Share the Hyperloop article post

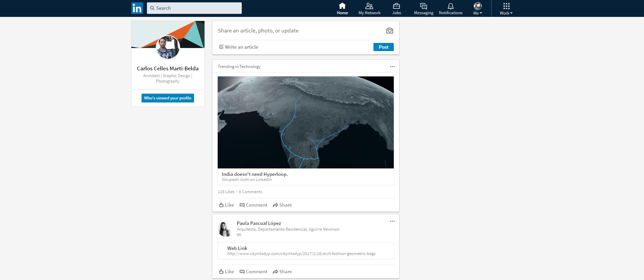pos(282,205)
